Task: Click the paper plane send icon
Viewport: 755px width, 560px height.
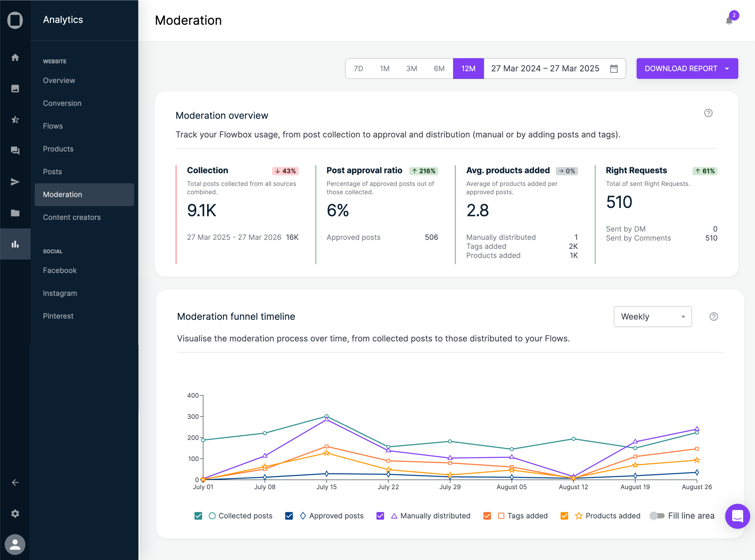Action: 15,182
